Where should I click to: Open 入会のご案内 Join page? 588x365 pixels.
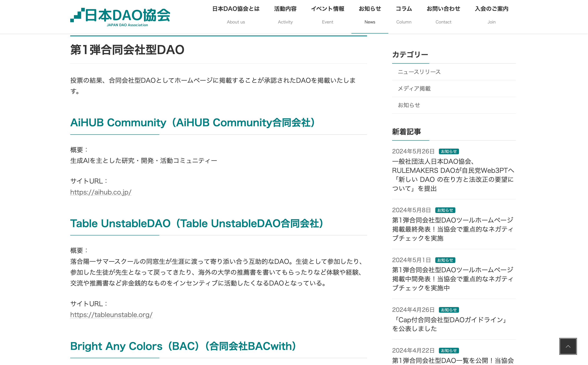tap(491, 15)
